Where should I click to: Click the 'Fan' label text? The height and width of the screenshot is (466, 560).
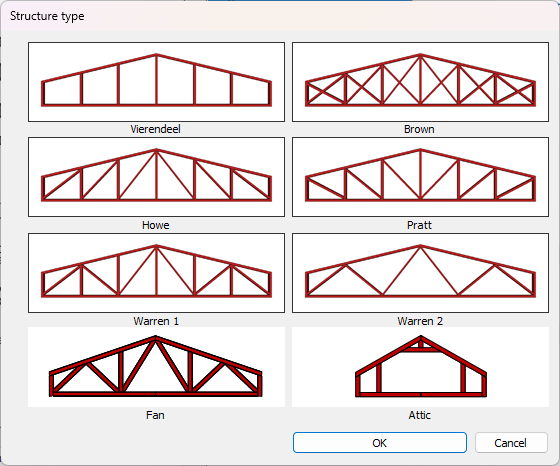155,415
